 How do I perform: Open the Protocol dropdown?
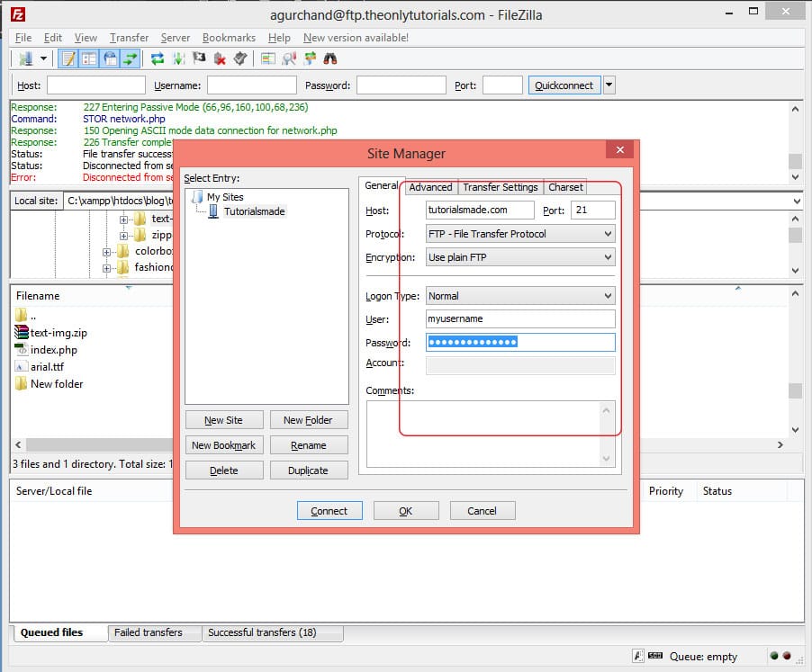click(520, 234)
